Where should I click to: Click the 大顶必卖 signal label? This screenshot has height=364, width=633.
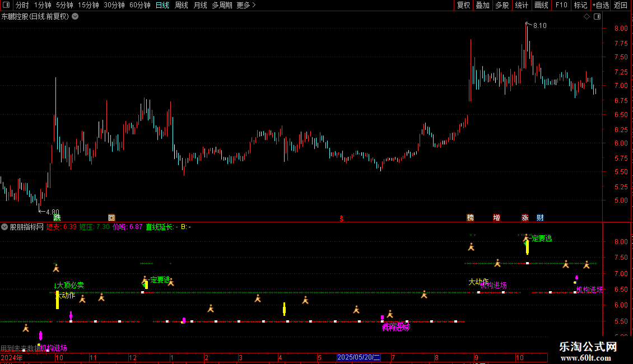point(70,285)
